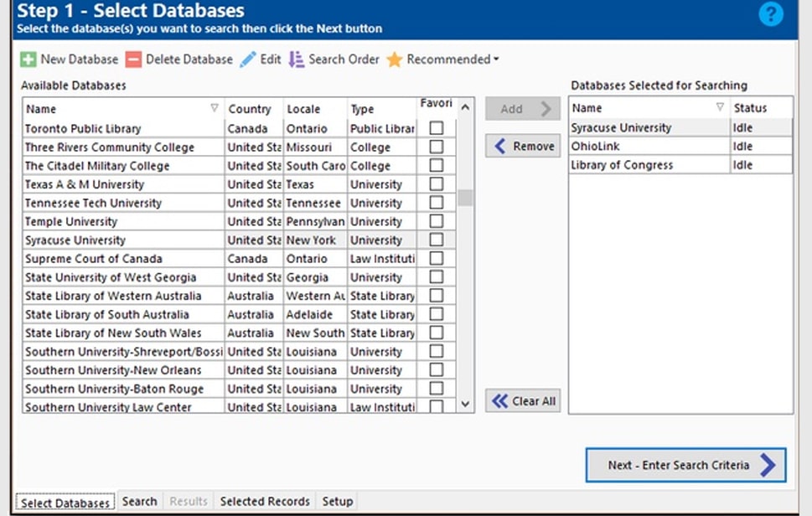Screen dimensions: 812x516
Task: Click the Search Order sort icon
Action: point(296,59)
